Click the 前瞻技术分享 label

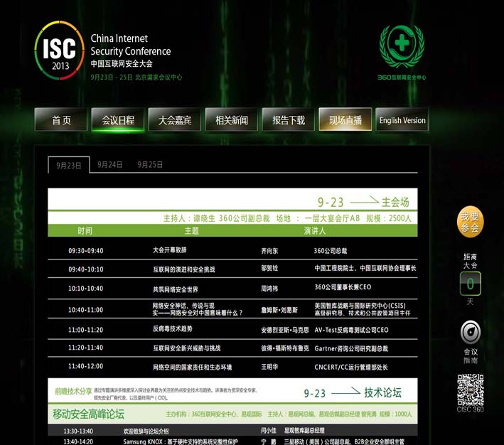73,391
